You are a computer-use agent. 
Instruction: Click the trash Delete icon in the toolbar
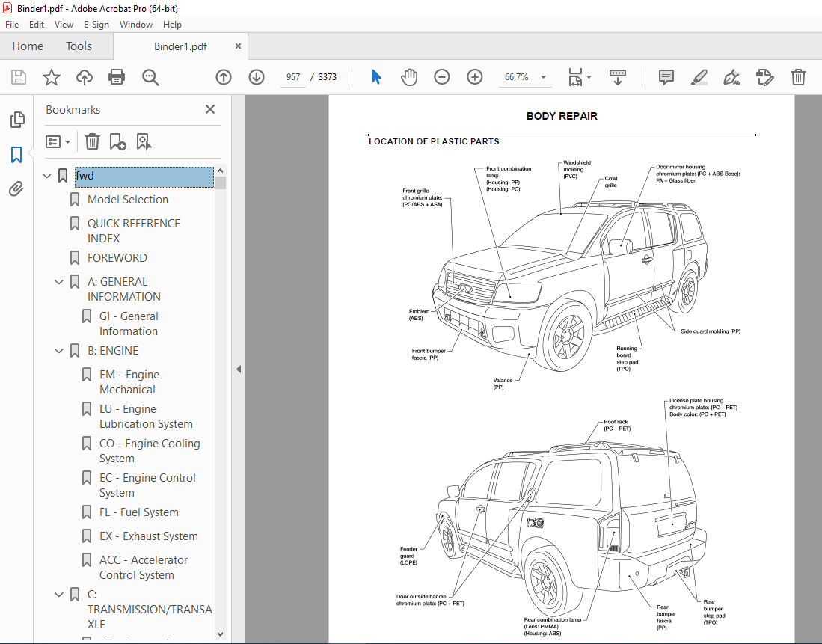tap(798, 77)
